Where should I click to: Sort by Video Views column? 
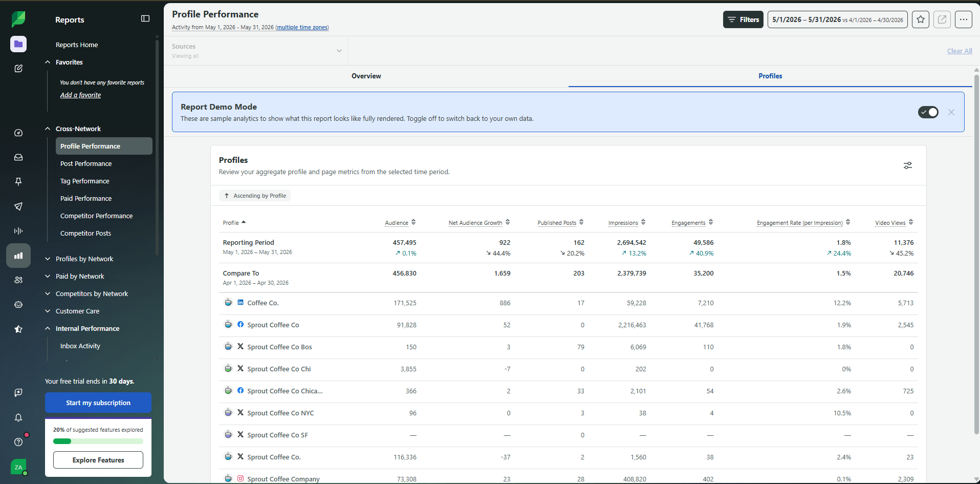(x=894, y=223)
